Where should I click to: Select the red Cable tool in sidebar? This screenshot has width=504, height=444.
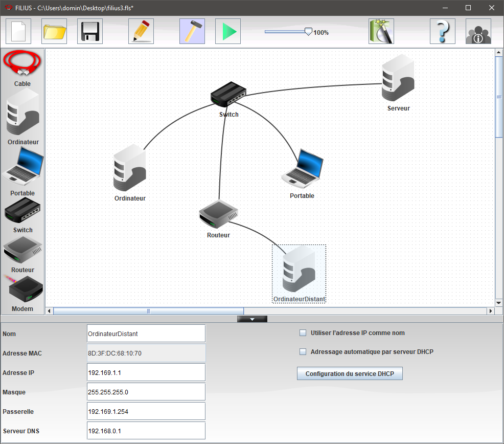[22, 64]
